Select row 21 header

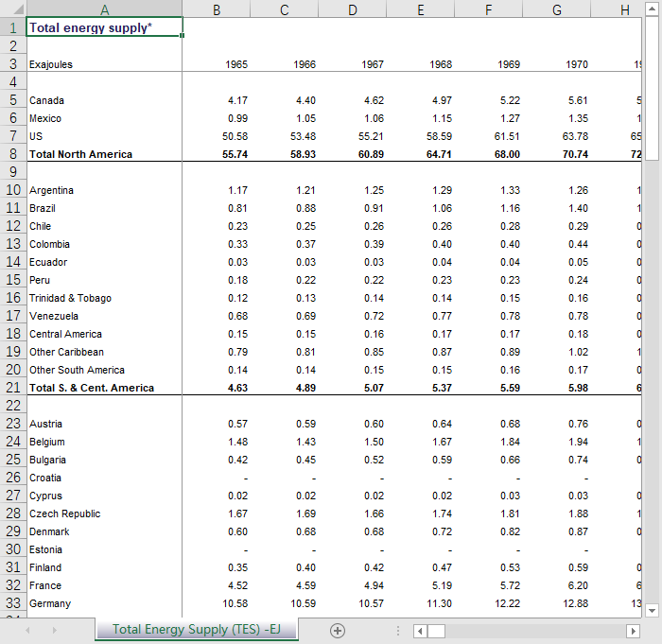tap(12, 388)
